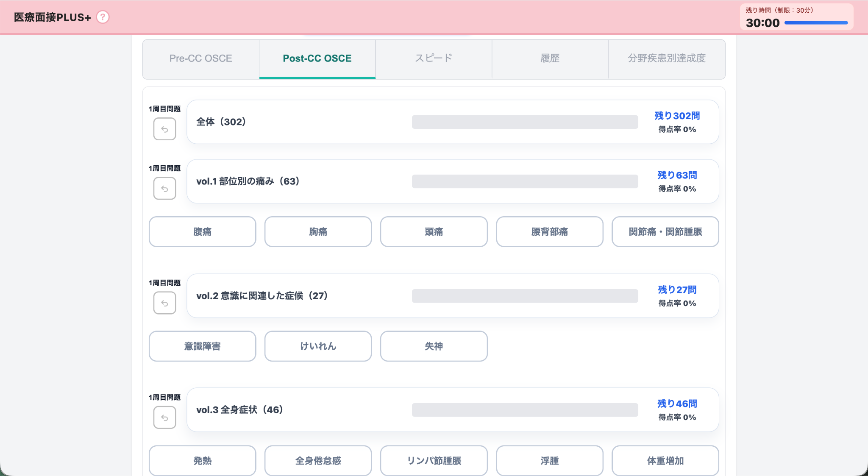Viewport: 868px width, 476px height.
Task: Select the 発熱 topic button
Action: (203, 461)
